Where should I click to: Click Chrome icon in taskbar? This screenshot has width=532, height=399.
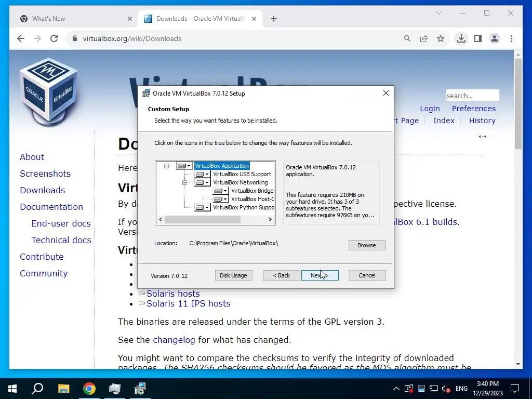[89, 389]
